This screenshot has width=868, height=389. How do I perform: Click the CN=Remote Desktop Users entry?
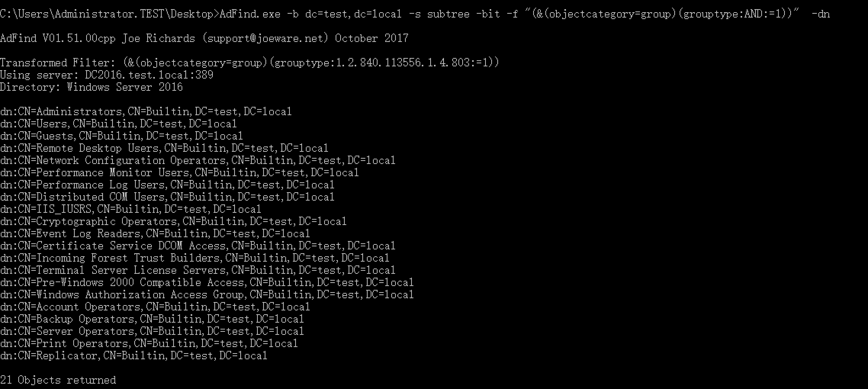click(164, 148)
